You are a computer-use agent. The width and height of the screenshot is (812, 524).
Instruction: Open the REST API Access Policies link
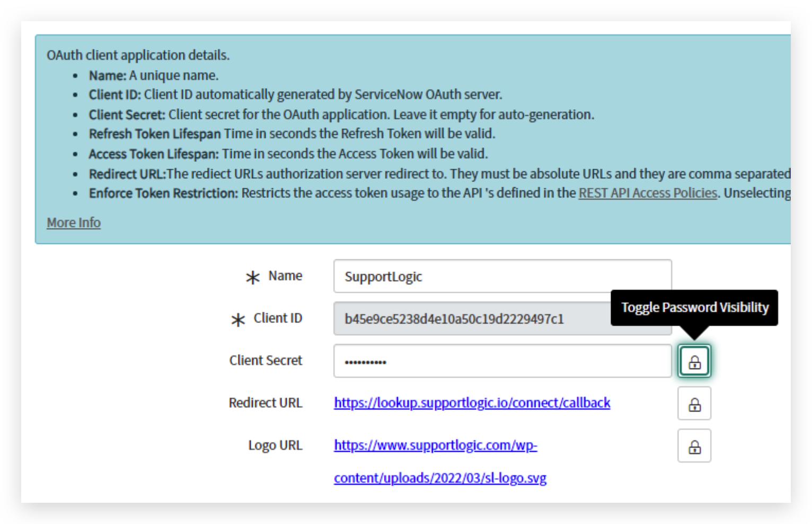(648, 193)
